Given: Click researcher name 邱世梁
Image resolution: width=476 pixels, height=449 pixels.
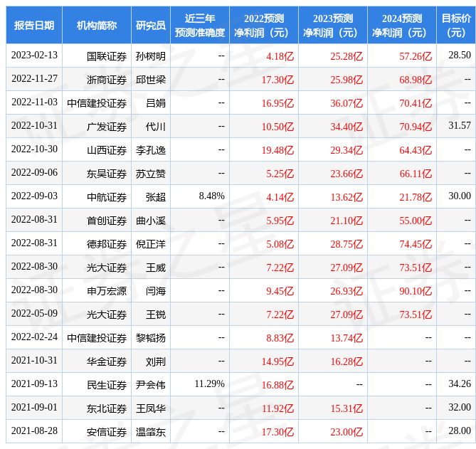Looking at the screenshot, I should pyautogui.click(x=151, y=80).
